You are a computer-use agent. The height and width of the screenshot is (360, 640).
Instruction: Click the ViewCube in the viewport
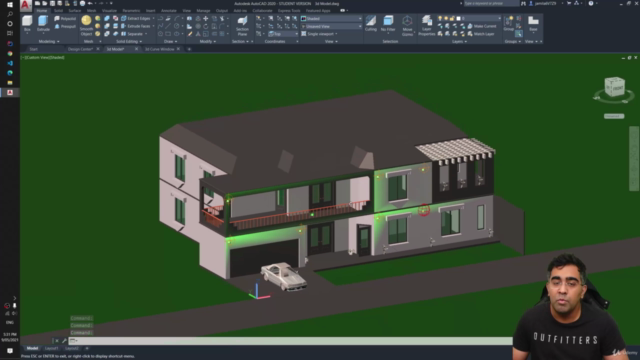pos(614,87)
